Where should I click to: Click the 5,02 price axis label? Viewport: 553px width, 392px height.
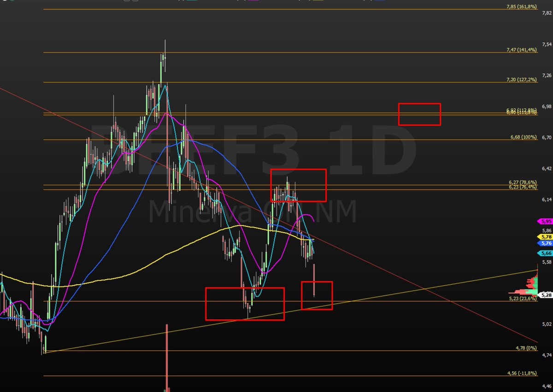(547, 324)
